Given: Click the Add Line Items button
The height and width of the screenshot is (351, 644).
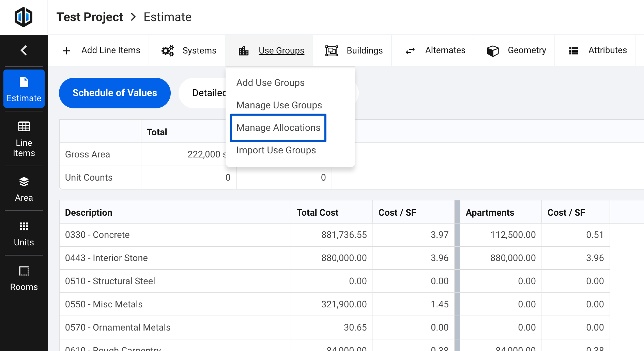Looking at the screenshot, I should (102, 50).
